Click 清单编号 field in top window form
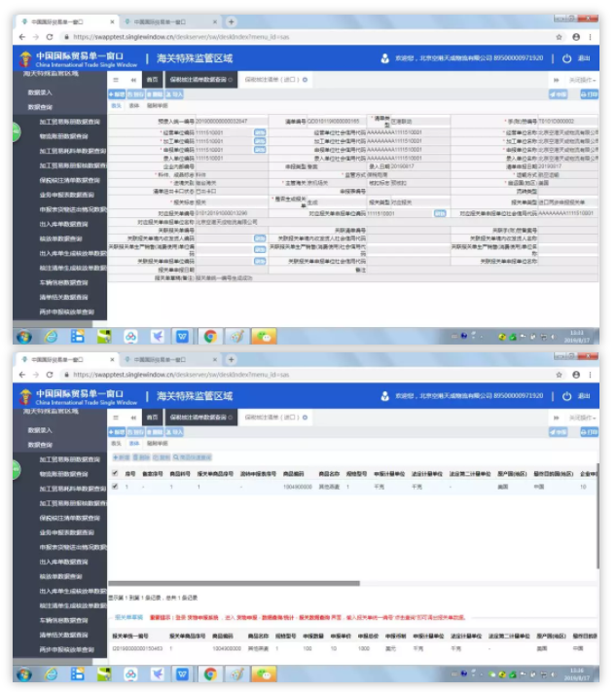The height and width of the screenshot is (692, 616). tap(335, 121)
